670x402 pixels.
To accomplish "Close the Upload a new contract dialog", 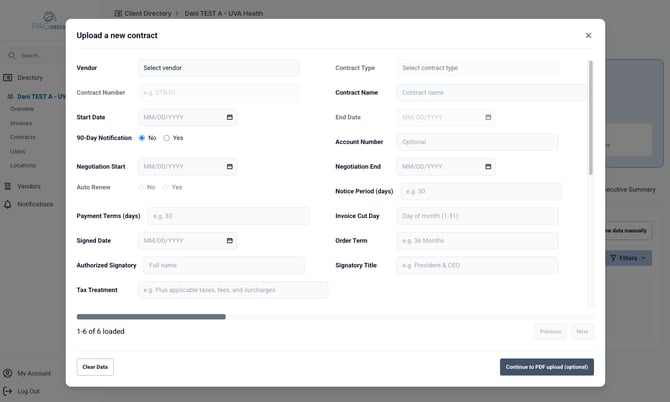I will point(588,35).
